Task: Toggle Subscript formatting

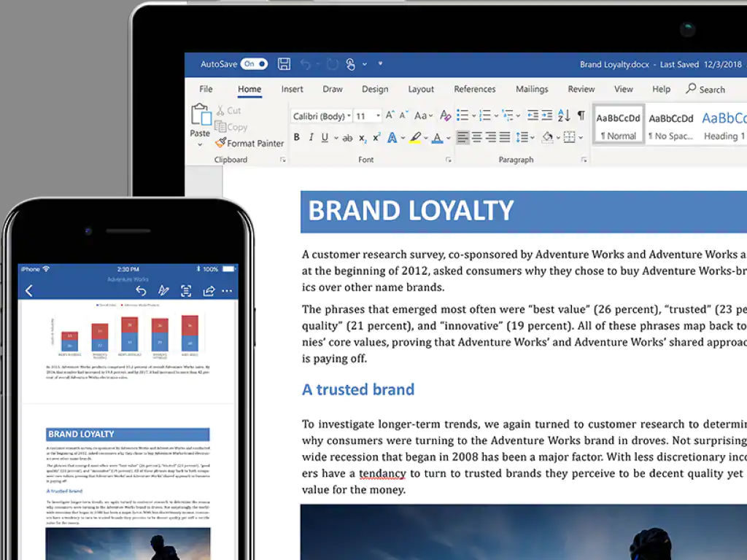Action: (363, 139)
